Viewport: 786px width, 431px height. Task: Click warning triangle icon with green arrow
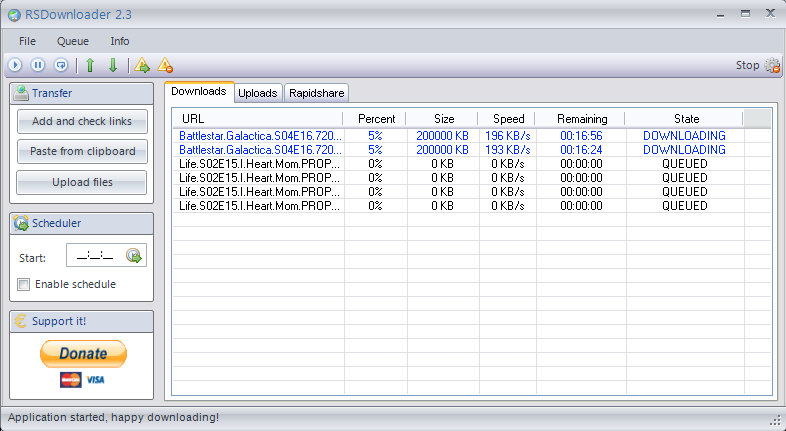142,65
